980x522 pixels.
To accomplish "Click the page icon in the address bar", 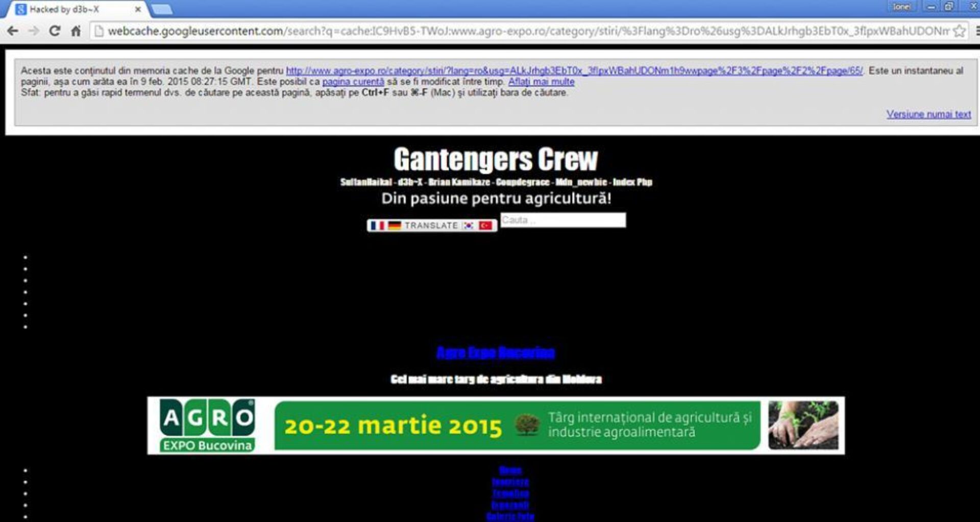I will pos(99,31).
